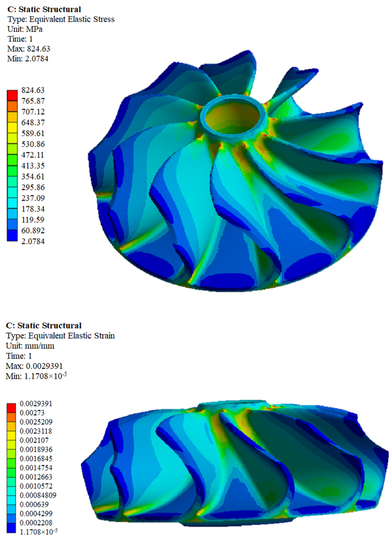Click 'Type: Equivalent Elastic Strain' text
The image size is (392, 539).
click(x=60, y=336)
